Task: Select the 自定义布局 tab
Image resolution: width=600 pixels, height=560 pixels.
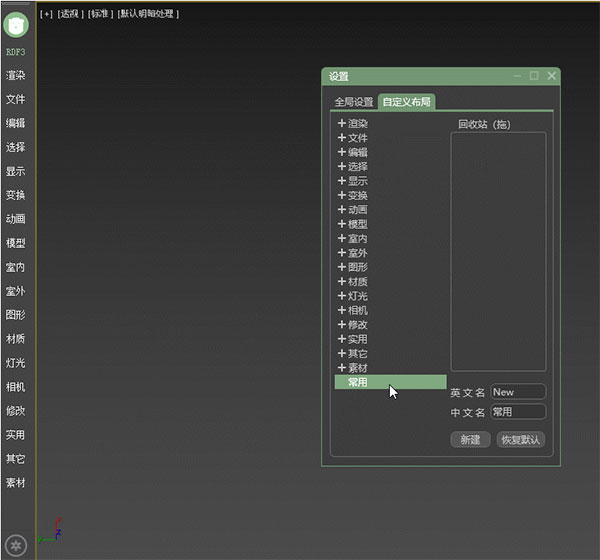Action: coord(407,102)
